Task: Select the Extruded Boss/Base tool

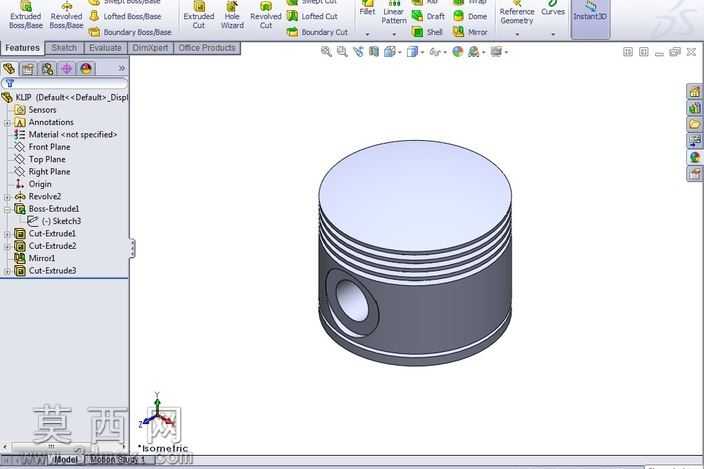Action: click(26, 16)
